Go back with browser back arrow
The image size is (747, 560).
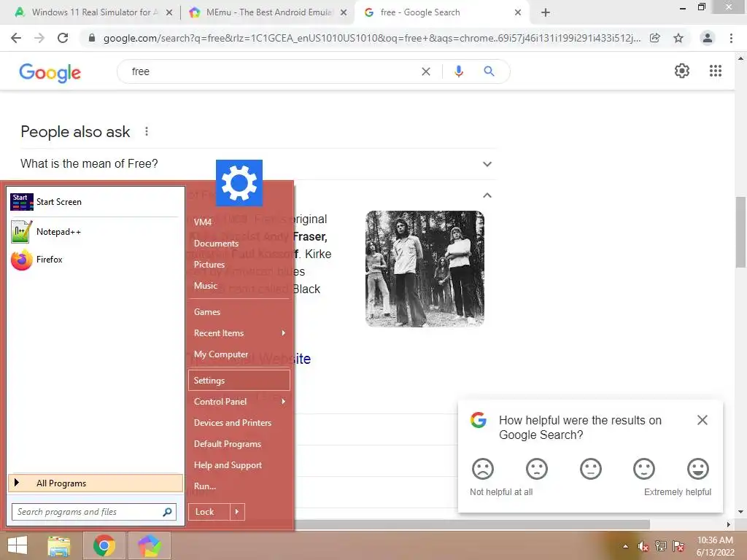[x=16, y=38]
